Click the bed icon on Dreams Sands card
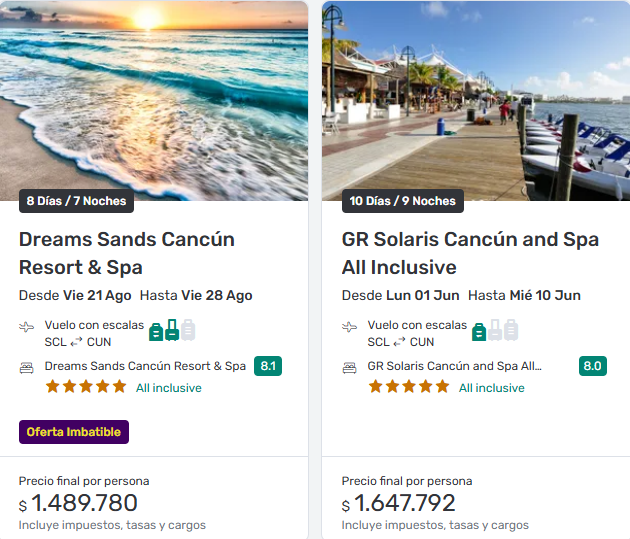The height and width of the screenshot is (539, 630). pyautogui.click(x=27, y=367)
